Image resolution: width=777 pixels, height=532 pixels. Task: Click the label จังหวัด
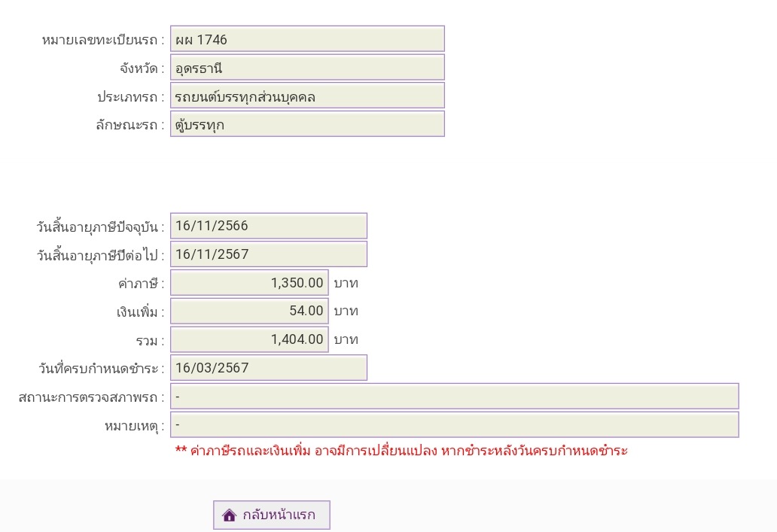pyautogui.click(x=142, y=69)
